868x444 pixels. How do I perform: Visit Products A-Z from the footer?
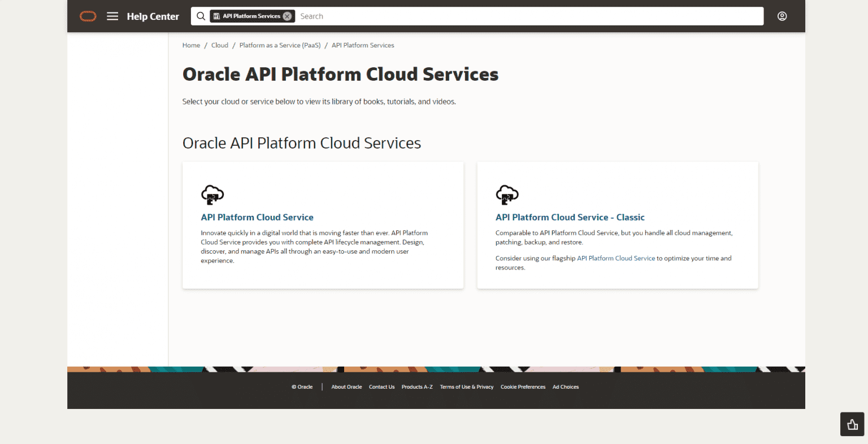(417, 386)
